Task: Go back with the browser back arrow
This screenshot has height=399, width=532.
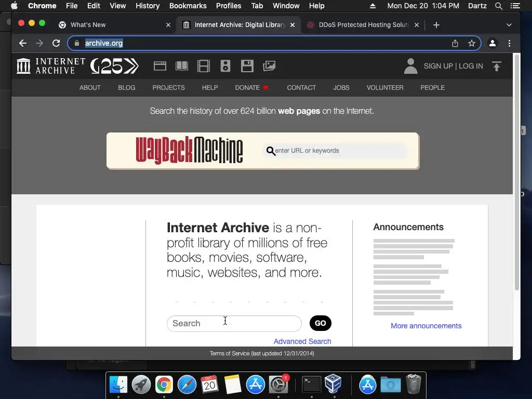Action: [23, 43]
